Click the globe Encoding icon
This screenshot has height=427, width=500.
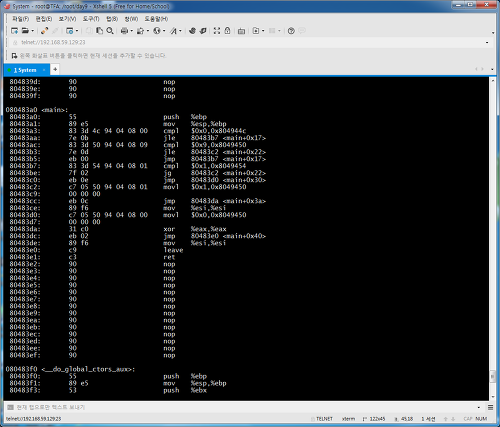point(157,31)
